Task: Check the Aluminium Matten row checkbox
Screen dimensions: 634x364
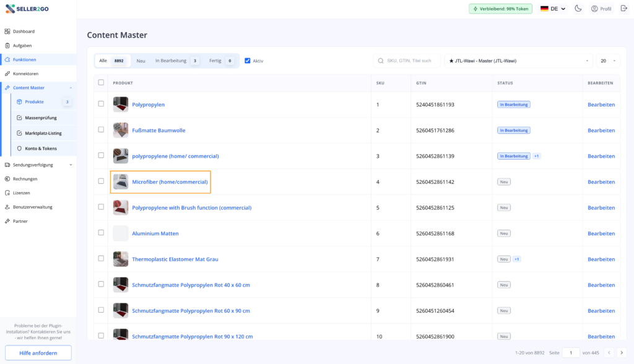Action: (101, 233)
